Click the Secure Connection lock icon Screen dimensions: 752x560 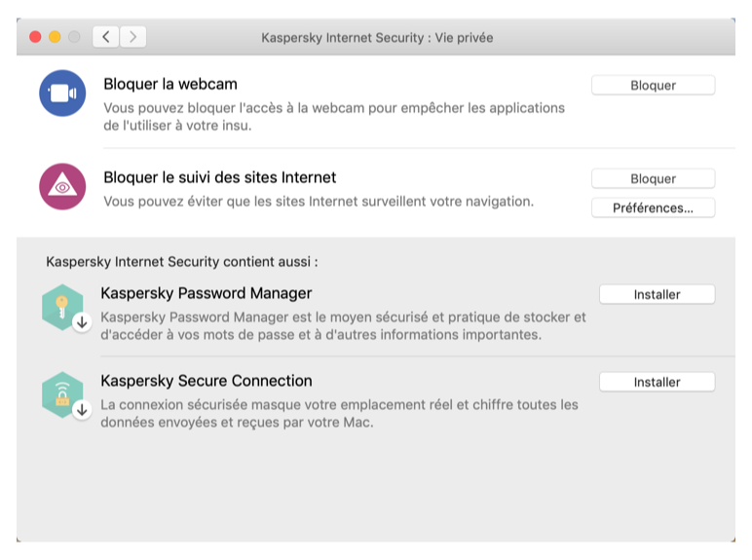[x=62, y=394]
